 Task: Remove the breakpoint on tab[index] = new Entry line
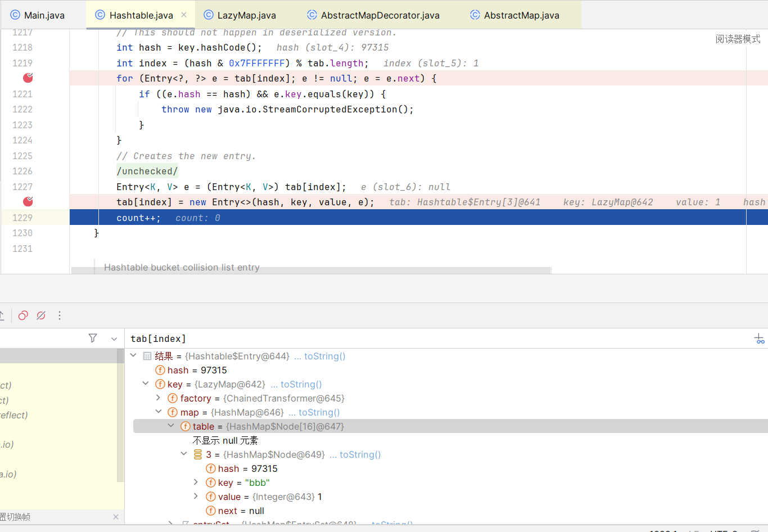click(x=28, y=202)
